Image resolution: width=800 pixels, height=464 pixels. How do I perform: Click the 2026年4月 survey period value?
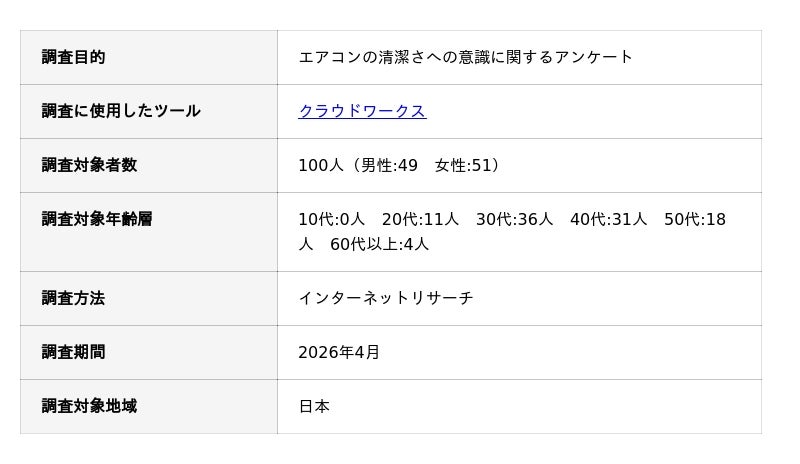coord(339,352)
